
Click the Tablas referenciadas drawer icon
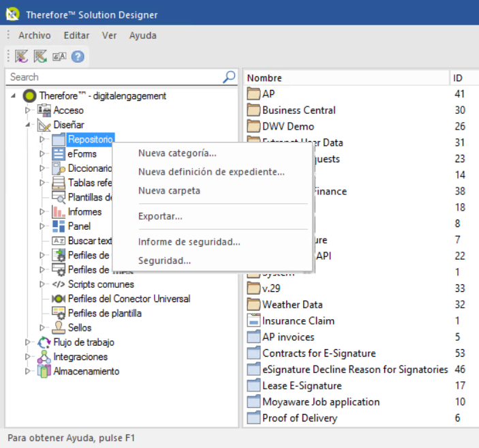pyautogui.click(x=59, y=183)
